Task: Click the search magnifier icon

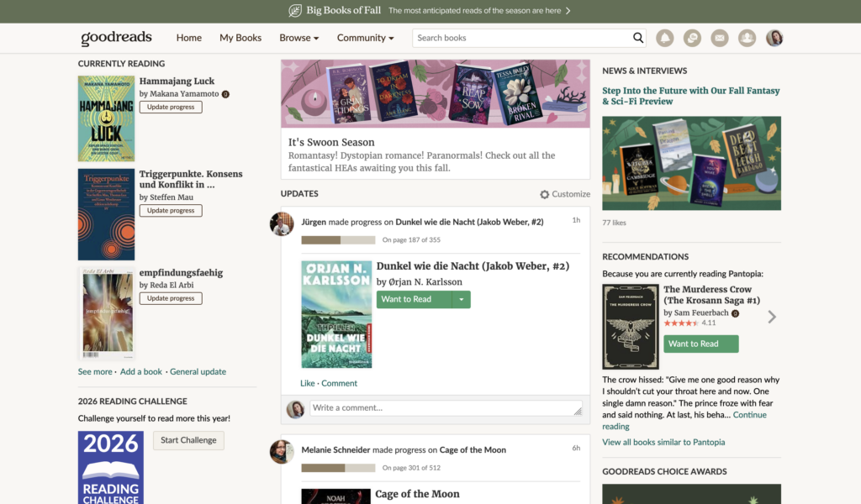Action: [637, 38]
